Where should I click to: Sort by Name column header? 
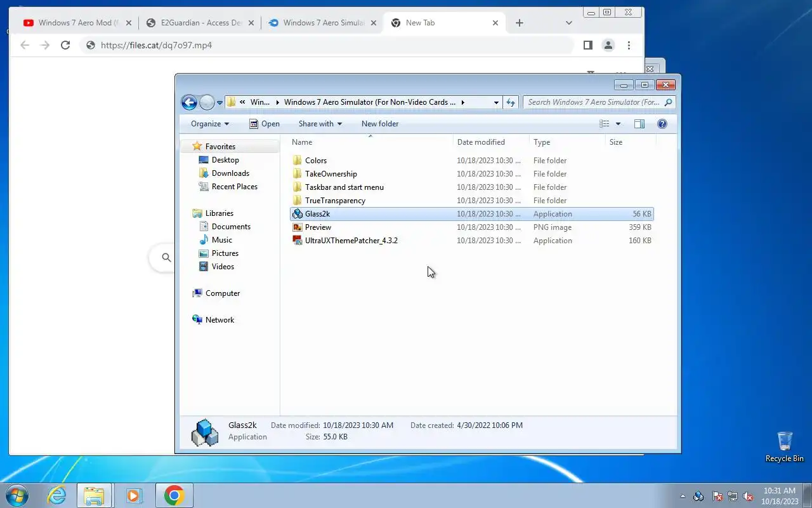[370, 142]
